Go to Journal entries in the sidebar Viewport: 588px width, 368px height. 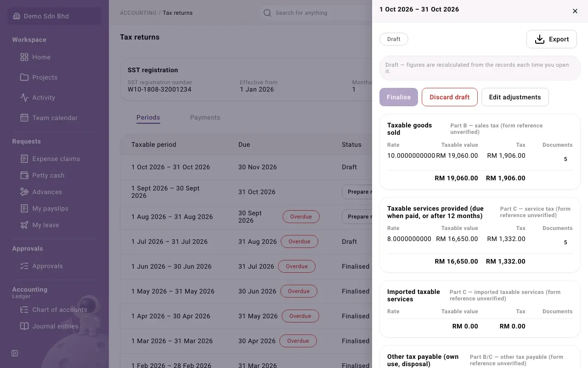[x=54, y=326]
